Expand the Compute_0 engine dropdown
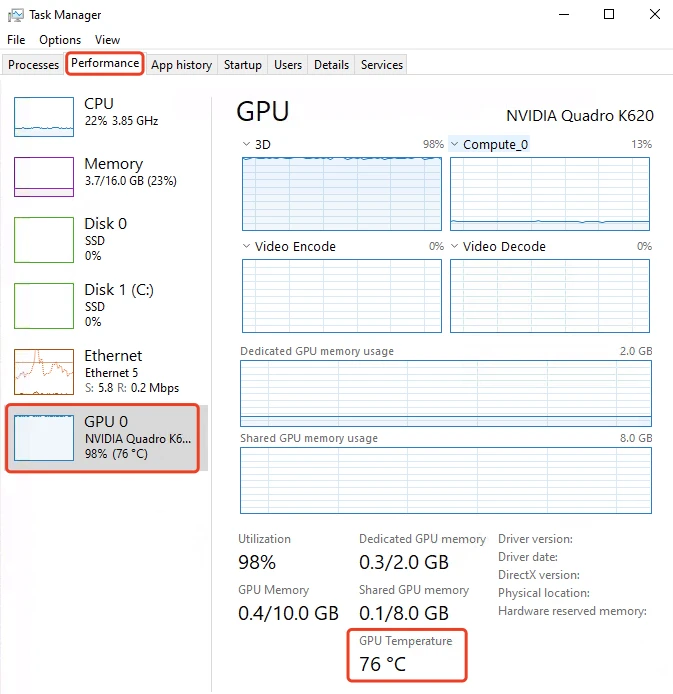673x694 pixels. [x=455, y=145]
